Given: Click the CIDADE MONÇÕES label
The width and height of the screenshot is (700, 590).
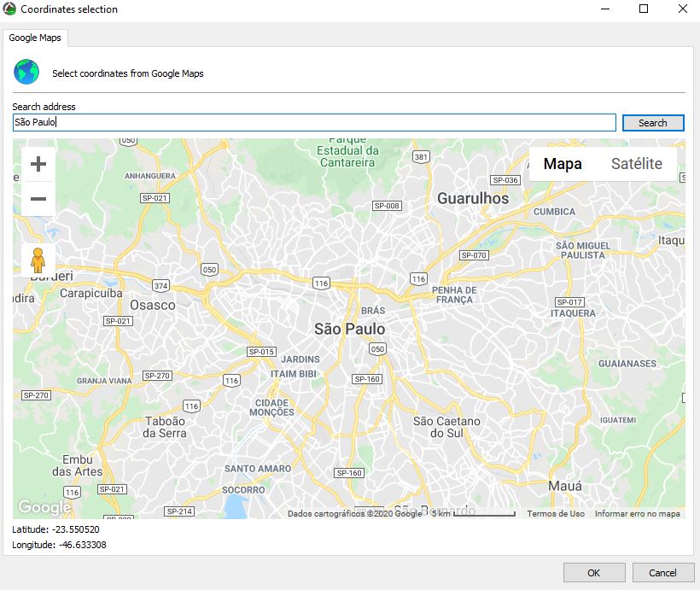Looking at the screenshot, I should click(271, 407).
